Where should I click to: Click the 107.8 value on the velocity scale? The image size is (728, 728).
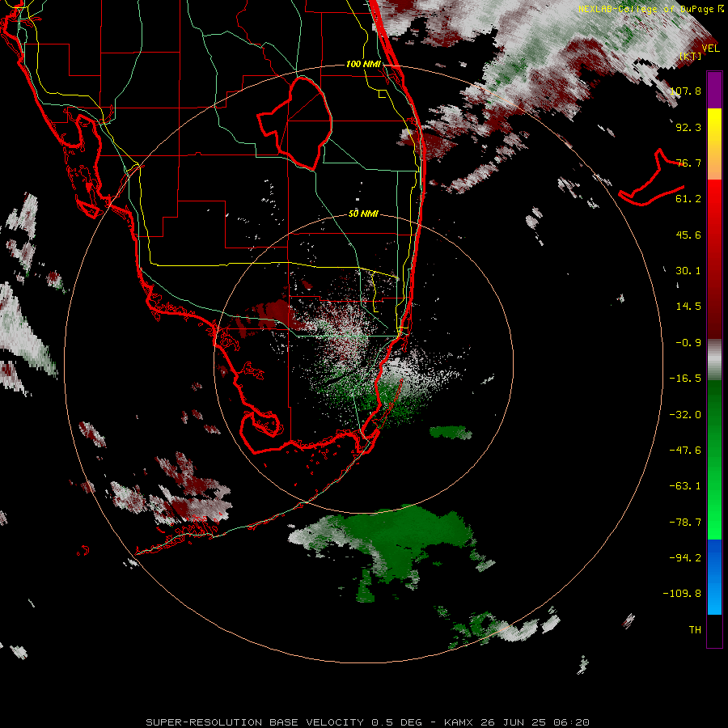coord(685,91)
